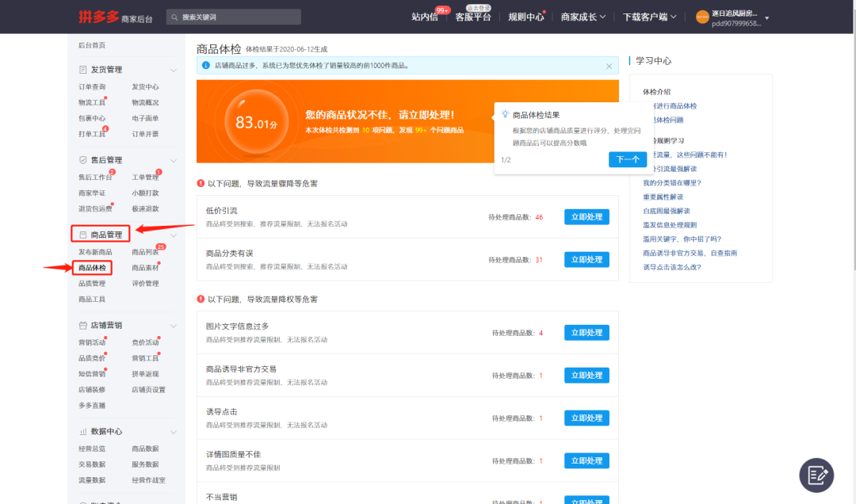Click red warning icon beside 流量降权 heading
The width and height of the screenshot is (856, 504).
(201, 300)
